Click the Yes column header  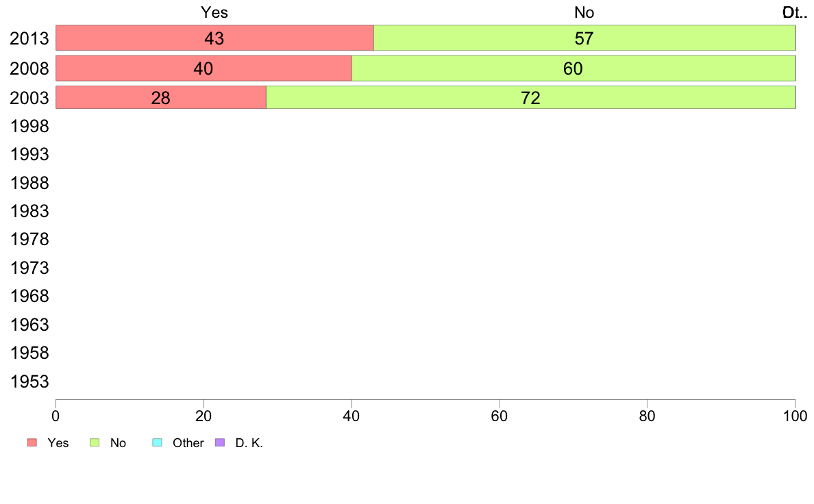[214, 12]
